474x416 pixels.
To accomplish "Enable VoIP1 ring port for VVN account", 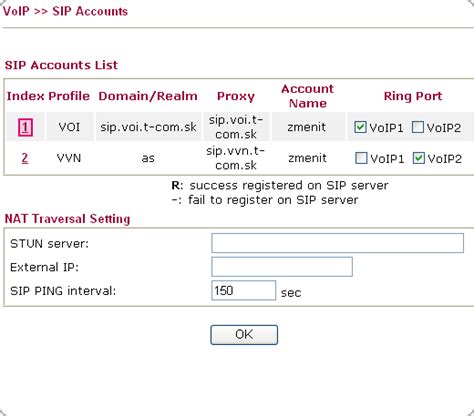I will [x=361, y=158].
